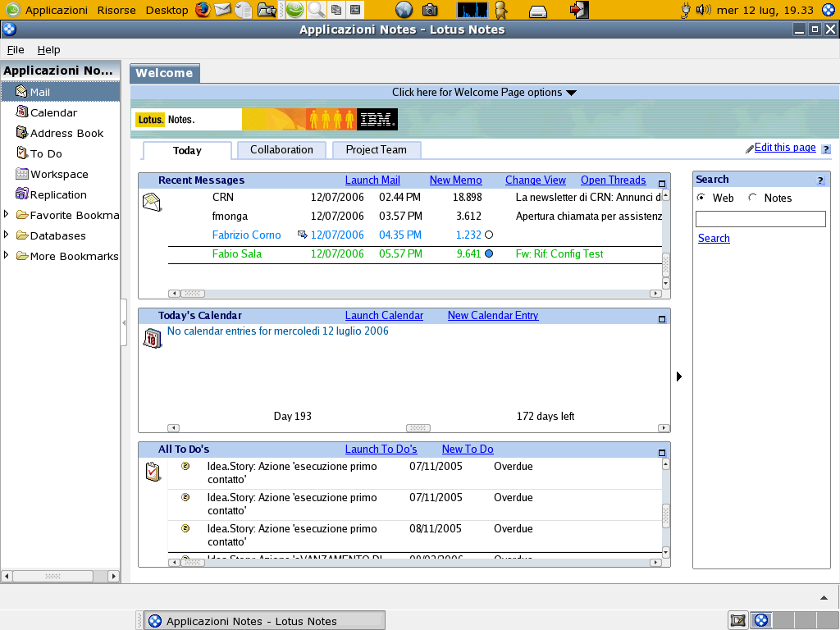Maximize the All To Do's panel
840x630 pixels.
tap(662, 453)
